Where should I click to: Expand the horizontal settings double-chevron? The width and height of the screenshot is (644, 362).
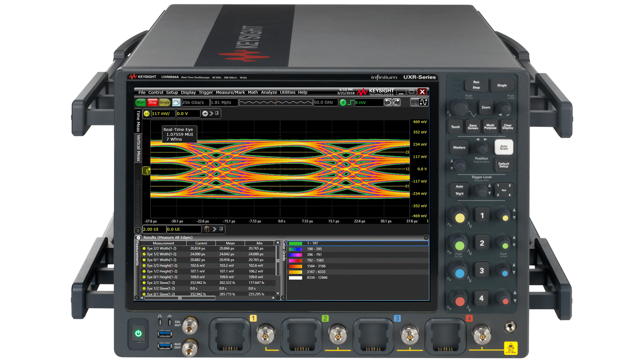(x=215, y=229)
